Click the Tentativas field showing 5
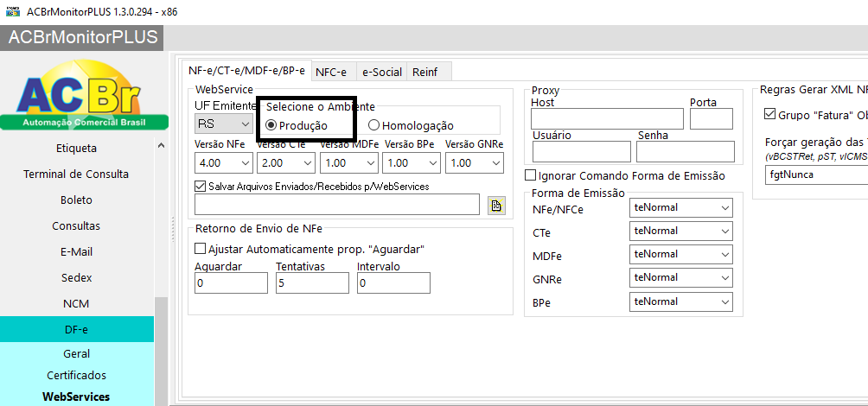 pos(313,283)
